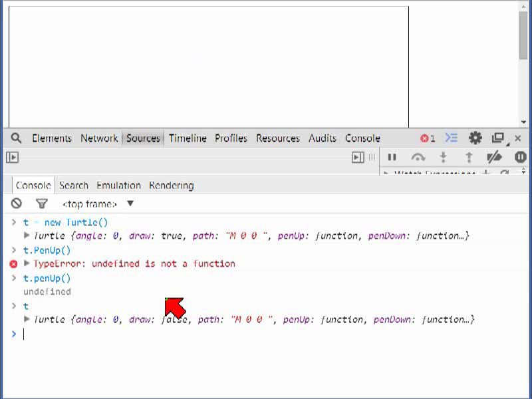Click the 't.PenUp()' command line
The height and width of the screenshot is (399, 532).
pyautogui.click(x=47, y=251)
